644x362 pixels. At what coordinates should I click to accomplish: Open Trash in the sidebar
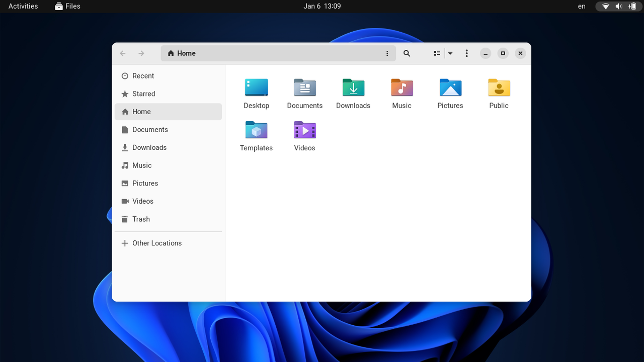tap(168, 219)
